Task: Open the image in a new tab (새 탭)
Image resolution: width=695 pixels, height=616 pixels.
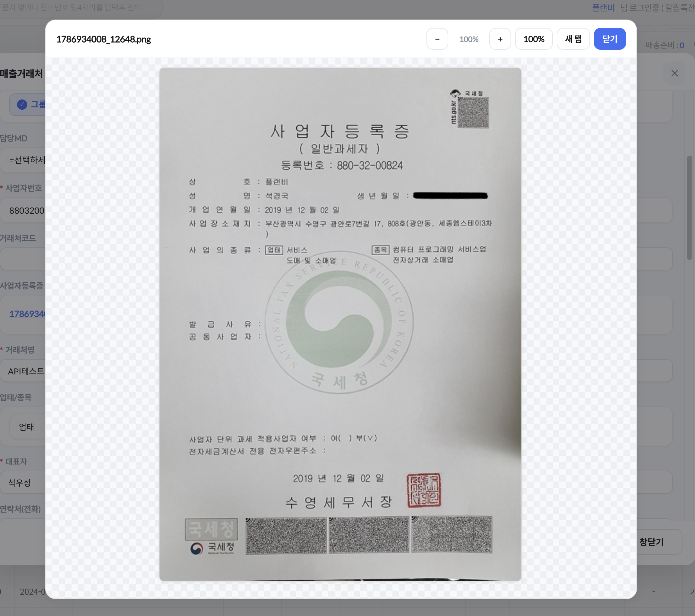Action: 573,39
